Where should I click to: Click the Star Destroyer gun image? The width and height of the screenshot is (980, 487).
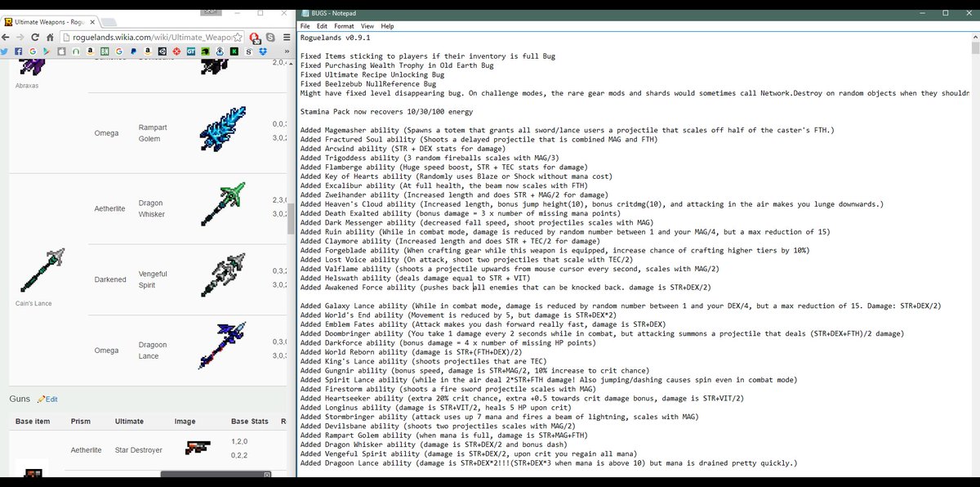click(x=198, y=447)
